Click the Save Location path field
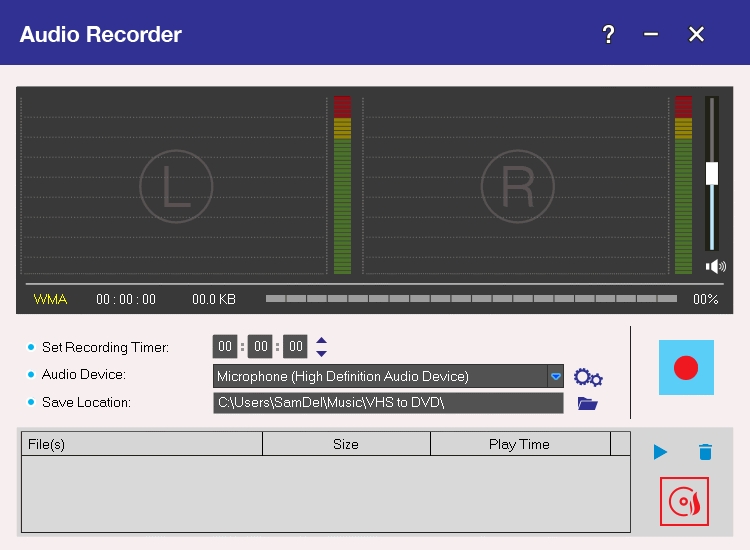The height and width of the screenshot is (550, 750). pyautogui.click(x=388, y=403)
